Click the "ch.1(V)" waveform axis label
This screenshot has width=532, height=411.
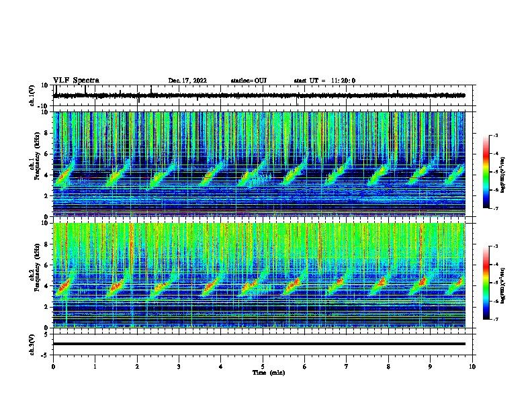pyautogui.click(x=32, y=95)
